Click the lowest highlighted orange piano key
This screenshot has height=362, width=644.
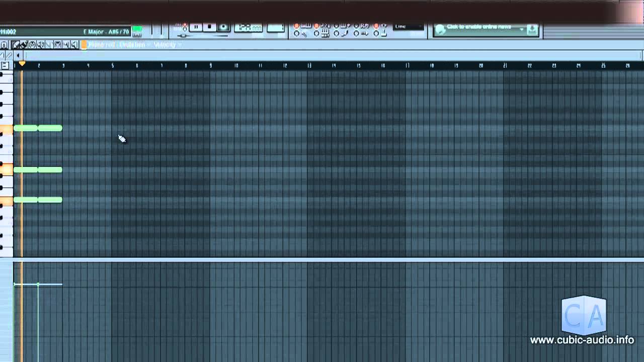[7, 201]
